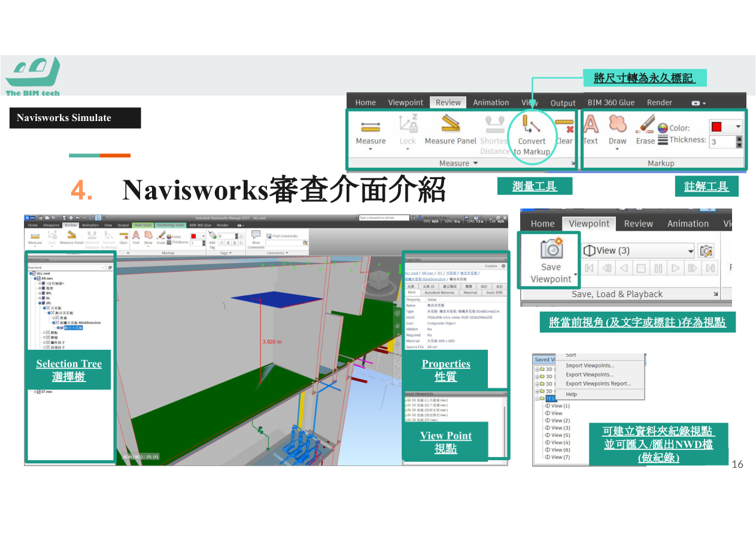The height and width of the screenshot is (535, 756).
Task: Select Viewpoint tab in Save Viewpoint ribbon
Action: [x=589, y=223]
